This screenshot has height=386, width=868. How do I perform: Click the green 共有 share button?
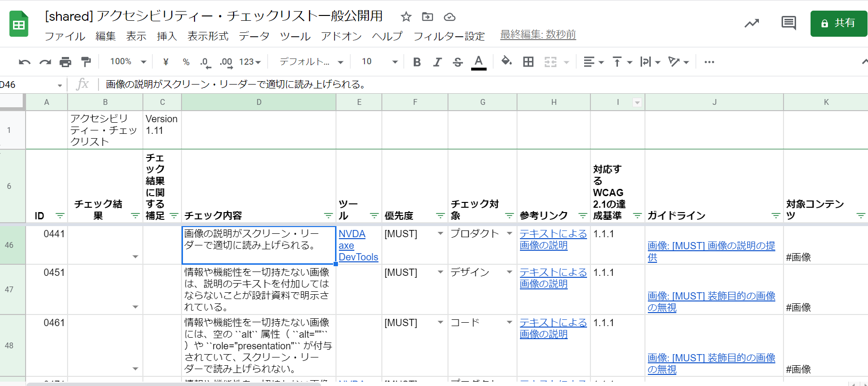coord(839,23)
